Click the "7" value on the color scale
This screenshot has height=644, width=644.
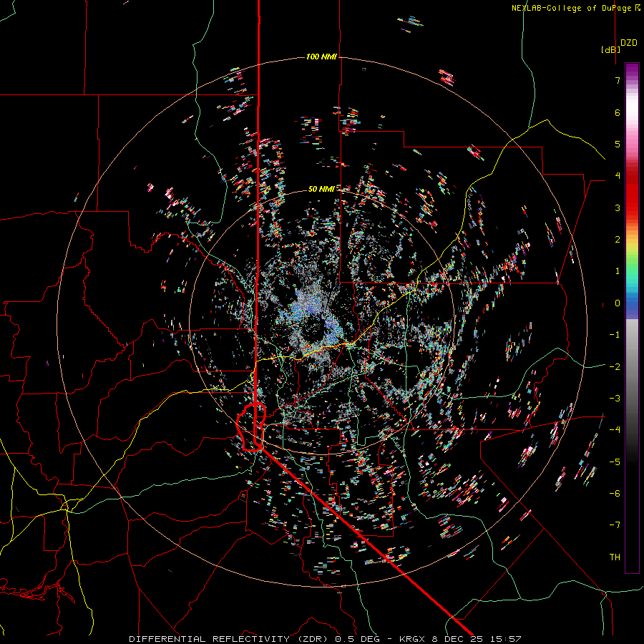[618, 80]
